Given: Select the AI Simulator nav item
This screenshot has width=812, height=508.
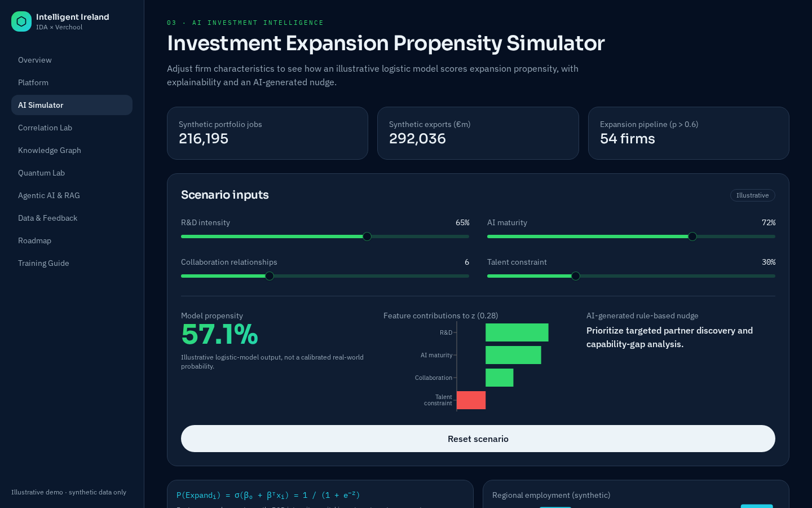Looking at the screenshot, I should [x=72, y=105].
